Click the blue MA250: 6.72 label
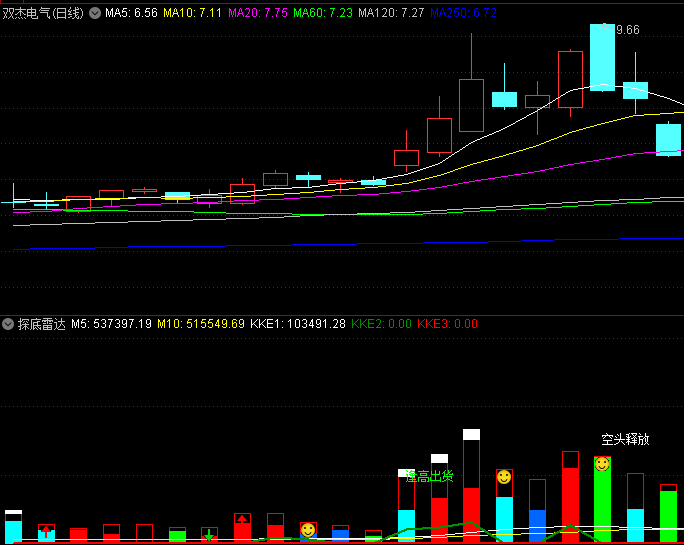This screenshot has height=545, width=684. 463,13
